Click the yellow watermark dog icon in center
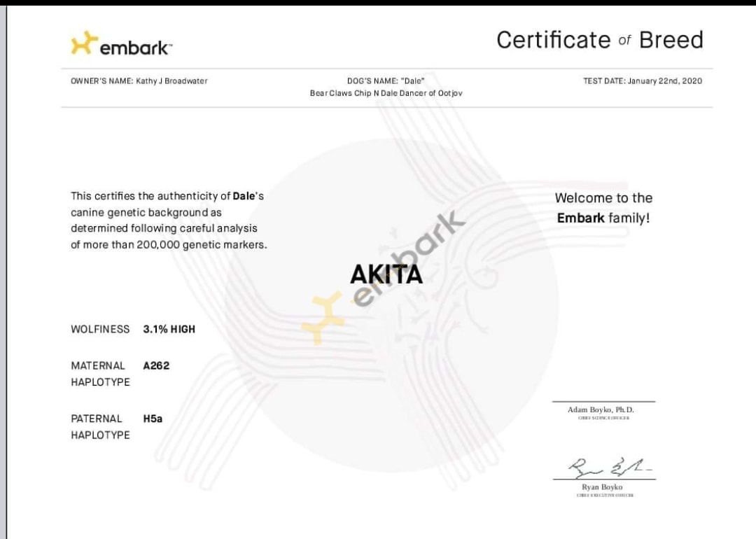The height and width of the screenshot is (539, 756). [324, 318]
